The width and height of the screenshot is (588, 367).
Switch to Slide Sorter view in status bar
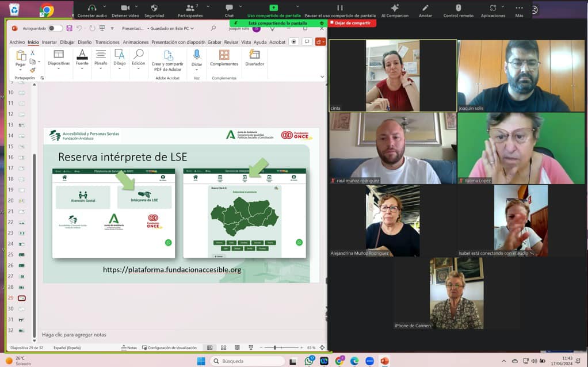pos(223,347)
